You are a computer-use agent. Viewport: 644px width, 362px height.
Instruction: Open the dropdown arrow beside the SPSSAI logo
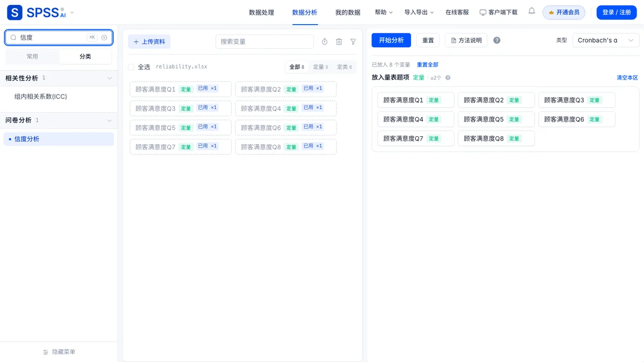[72, 12]
